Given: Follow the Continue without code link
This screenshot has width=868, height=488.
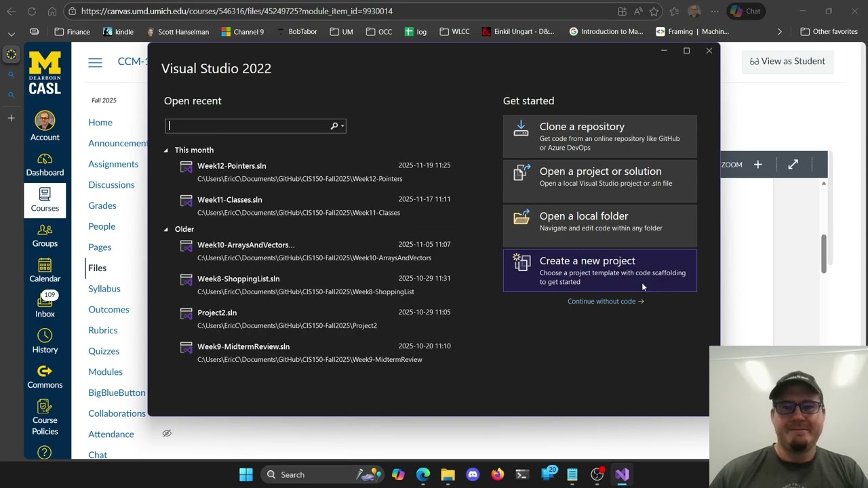Looking at the screenshot, I should tap(606, 301).
